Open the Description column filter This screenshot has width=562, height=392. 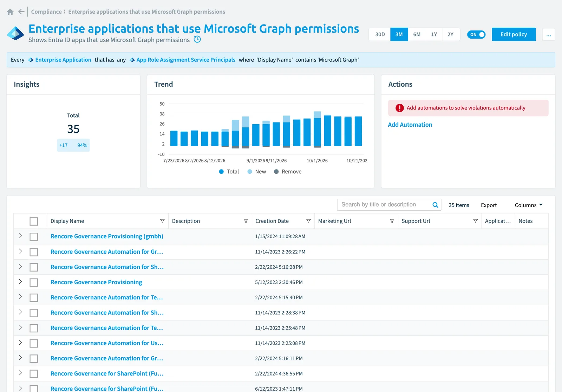pyautogui.click(x=246, y=221)
